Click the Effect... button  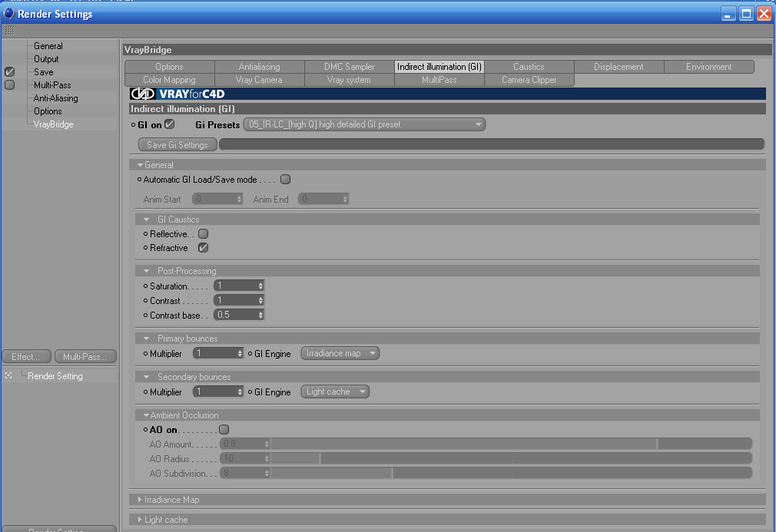tap(27, 356)
